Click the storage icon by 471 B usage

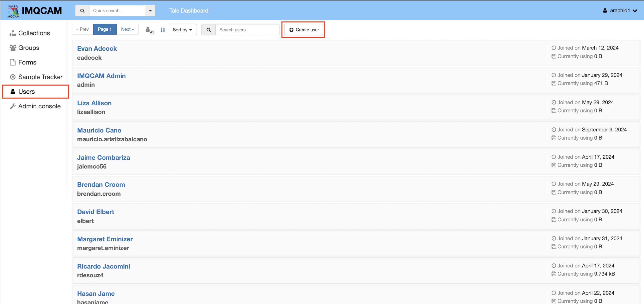point(554,83)
